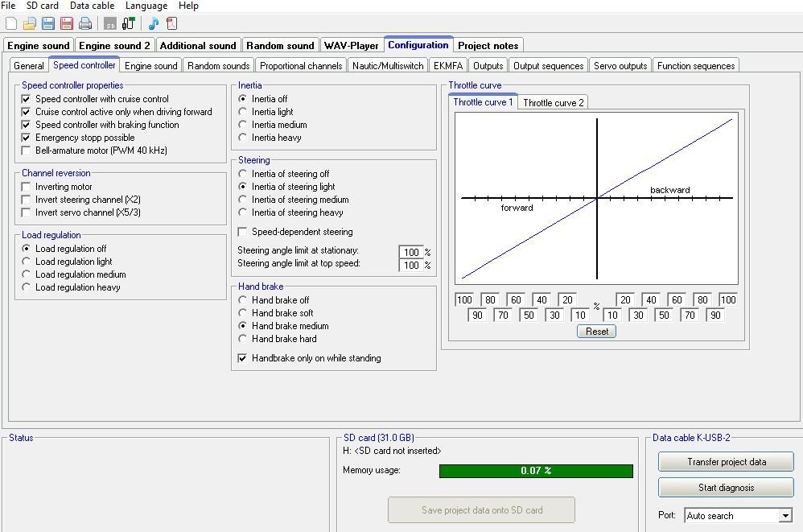Click the data cable transfer toolbar icon
This screenshot has width=803, height=532.
(128, 23)
